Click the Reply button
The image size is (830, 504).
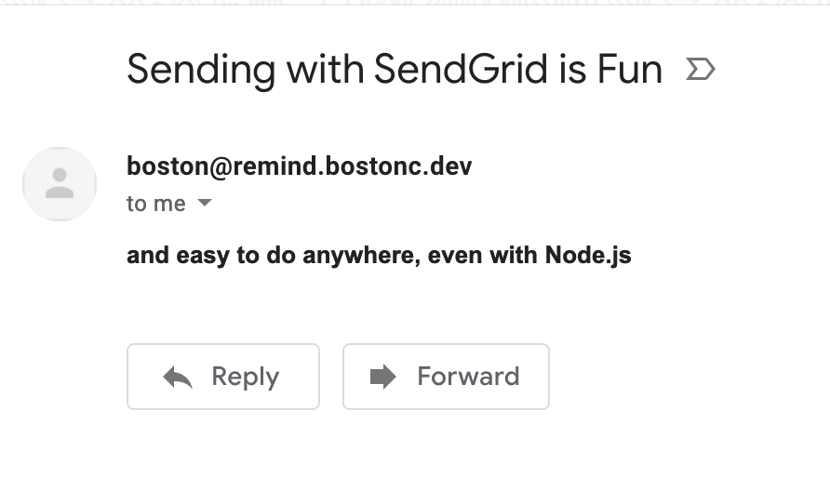222,377
